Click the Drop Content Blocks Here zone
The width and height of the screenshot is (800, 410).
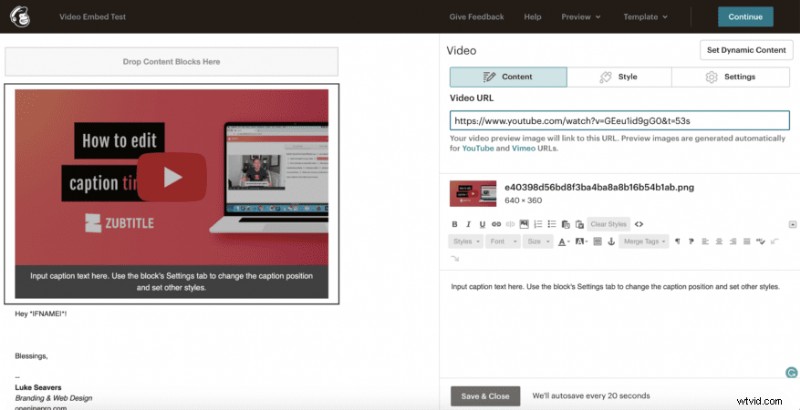(171, 62)
